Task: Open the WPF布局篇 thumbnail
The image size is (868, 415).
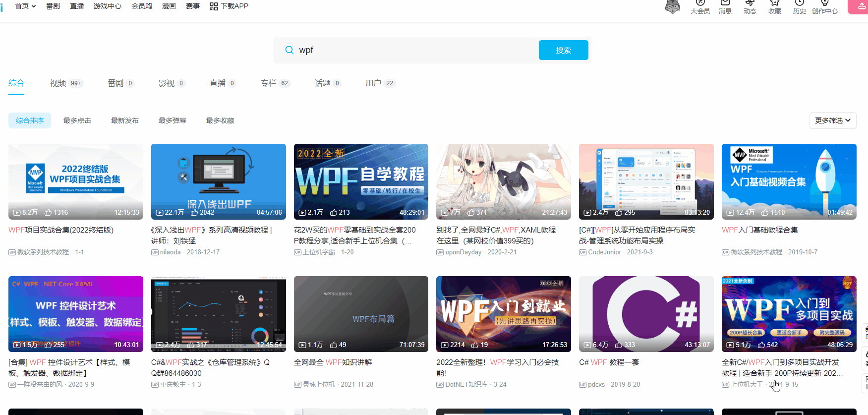Action: click(x=361, y=314)
